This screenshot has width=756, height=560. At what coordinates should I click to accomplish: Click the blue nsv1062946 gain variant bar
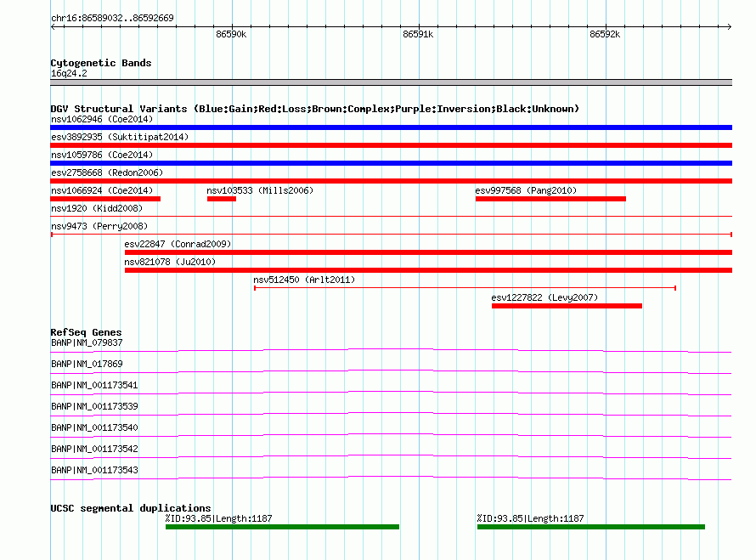tap(391, 127)
